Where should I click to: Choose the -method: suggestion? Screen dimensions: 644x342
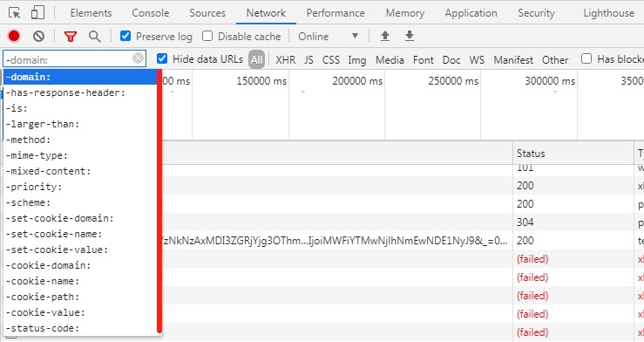[80, 140]
